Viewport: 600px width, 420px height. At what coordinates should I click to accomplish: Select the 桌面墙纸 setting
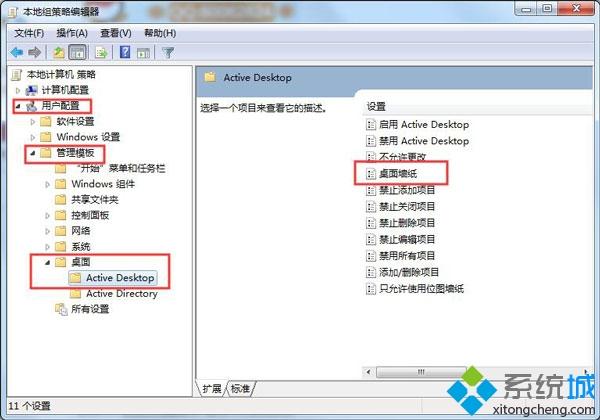(x=392, y=174)
